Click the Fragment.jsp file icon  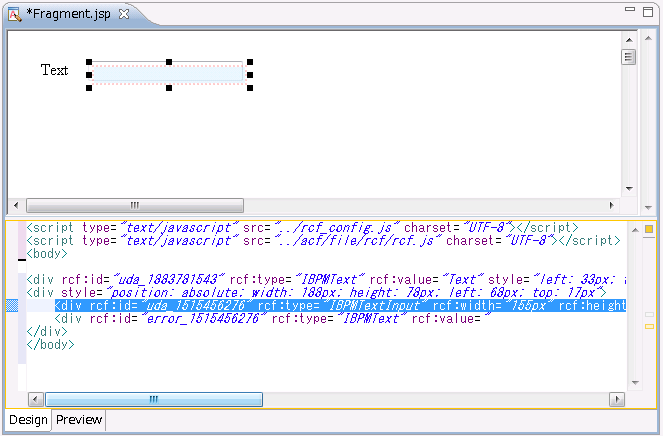14,14
